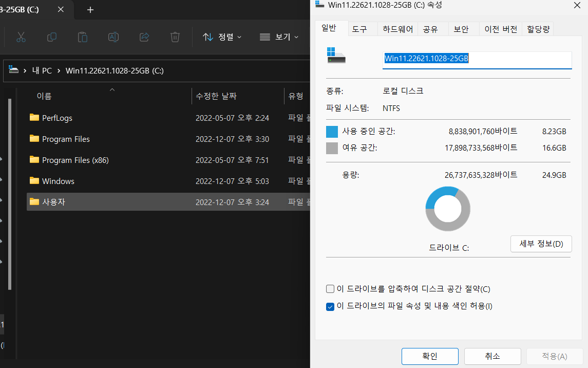The height and width of the screenshot is (368, 588).
Task: Open the 보기 view dropdown
Action: point(279,37)
